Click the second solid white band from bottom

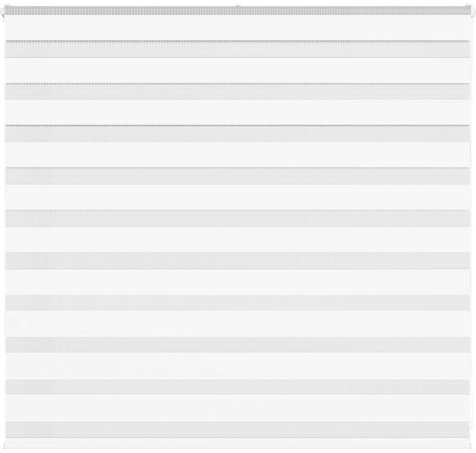tap(238, 366)
